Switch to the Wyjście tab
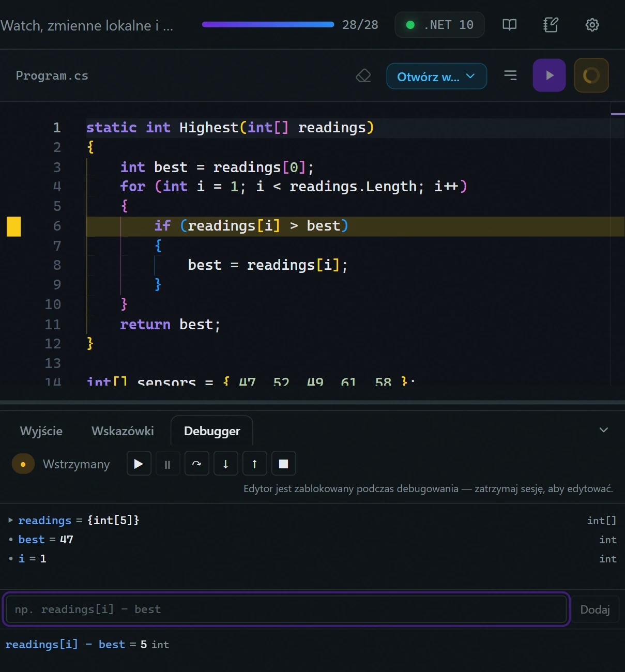The width and height of the screenshot is (625, 672). (x=41, y=431)
